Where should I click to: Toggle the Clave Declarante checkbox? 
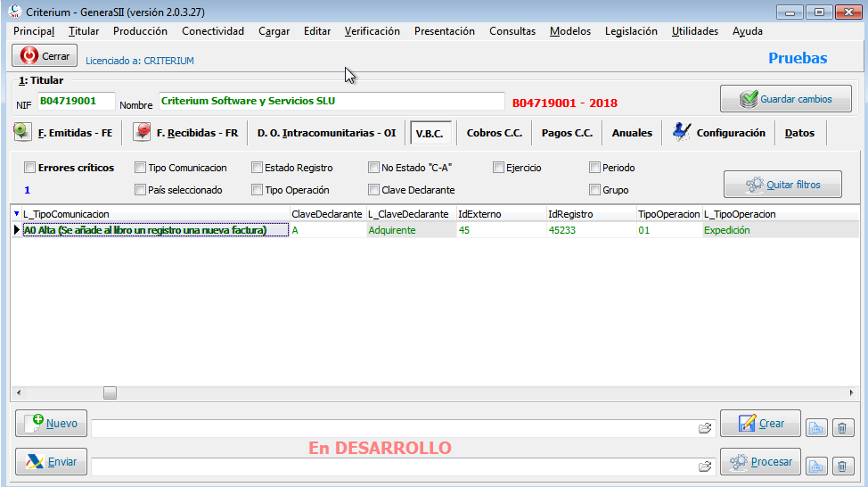pyautogui.click(x=373, y=190)
